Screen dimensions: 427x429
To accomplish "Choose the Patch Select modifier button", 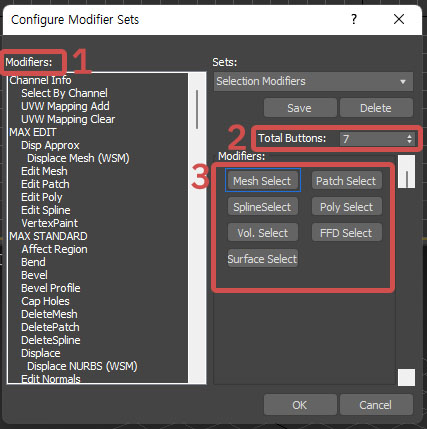I will coord(347,181).
